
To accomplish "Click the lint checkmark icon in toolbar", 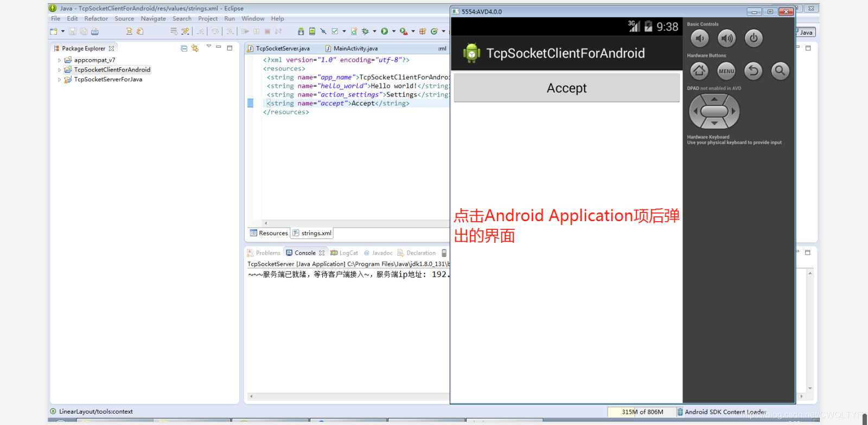I will 335,31.
